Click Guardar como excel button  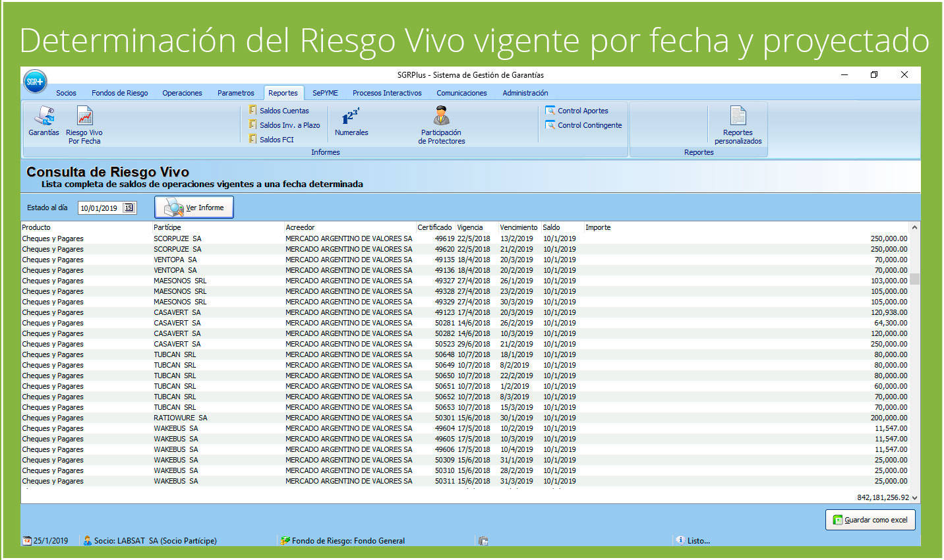point(870,520)
